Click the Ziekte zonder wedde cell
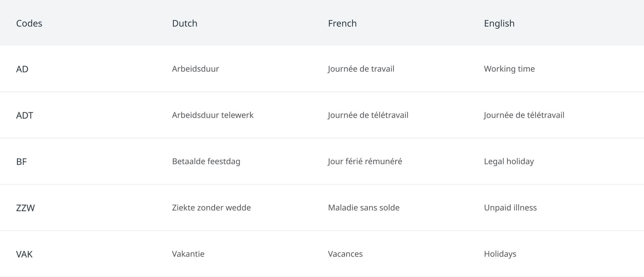Viewport: 644px width, 277px height. click(211, 207)
